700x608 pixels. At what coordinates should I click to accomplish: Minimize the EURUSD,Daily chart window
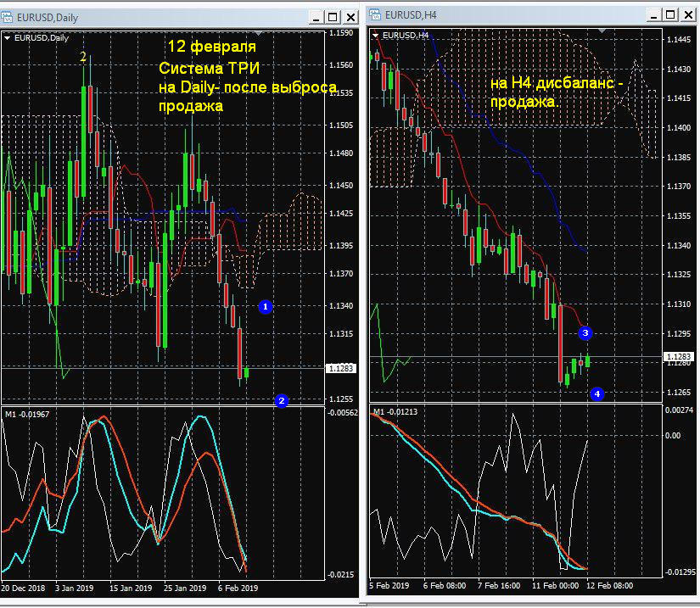click(316, 18)
